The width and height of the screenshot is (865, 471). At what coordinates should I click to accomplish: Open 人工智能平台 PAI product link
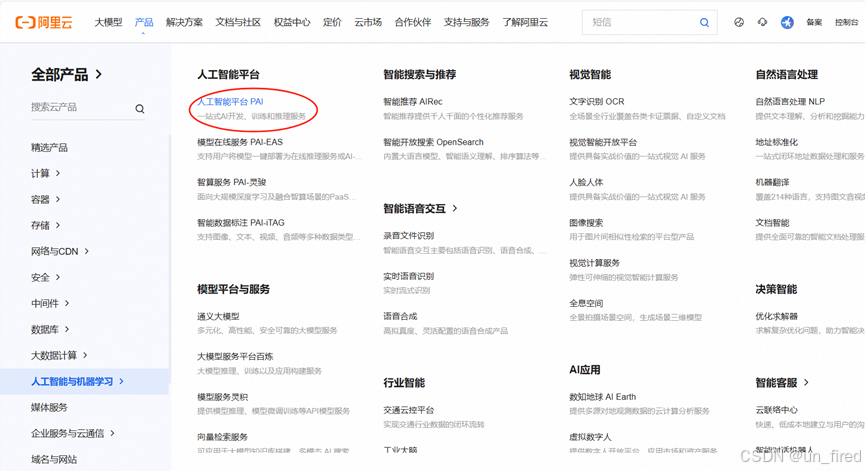coord(231,101)
